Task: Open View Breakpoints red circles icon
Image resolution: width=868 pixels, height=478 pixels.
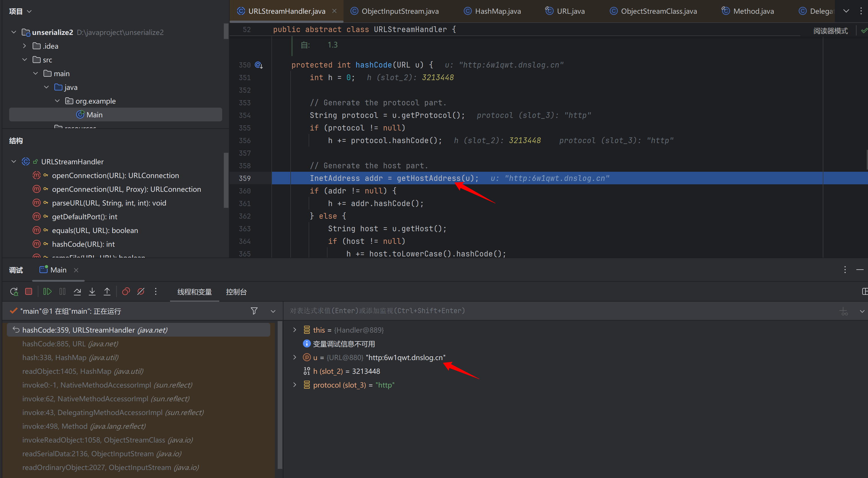Action: pyautogui.click(x=126, y=292)
